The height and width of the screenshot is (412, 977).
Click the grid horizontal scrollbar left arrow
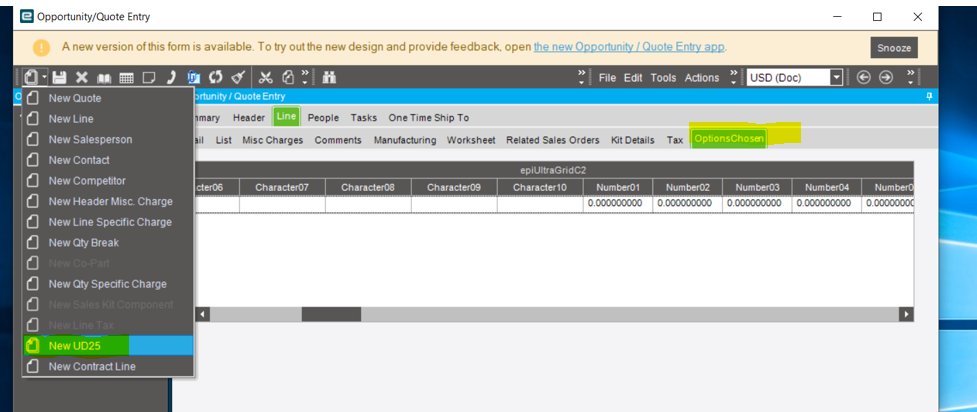[203, 314]
